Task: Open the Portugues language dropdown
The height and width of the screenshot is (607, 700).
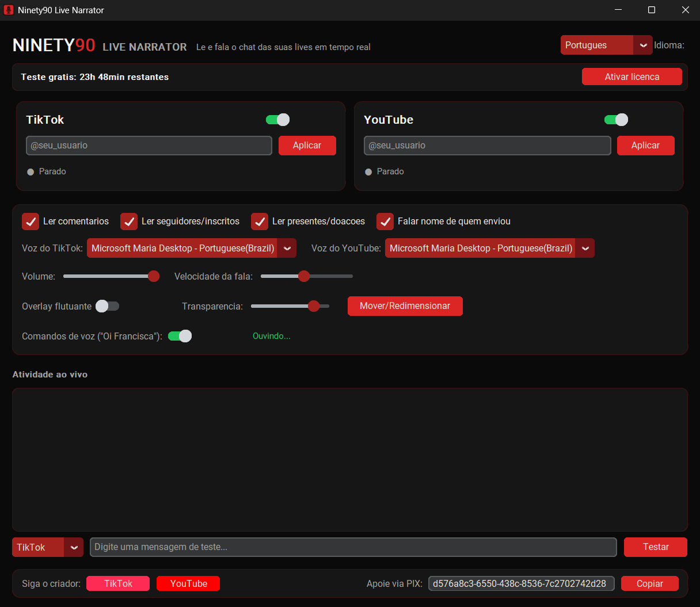Action: [606, 45]
